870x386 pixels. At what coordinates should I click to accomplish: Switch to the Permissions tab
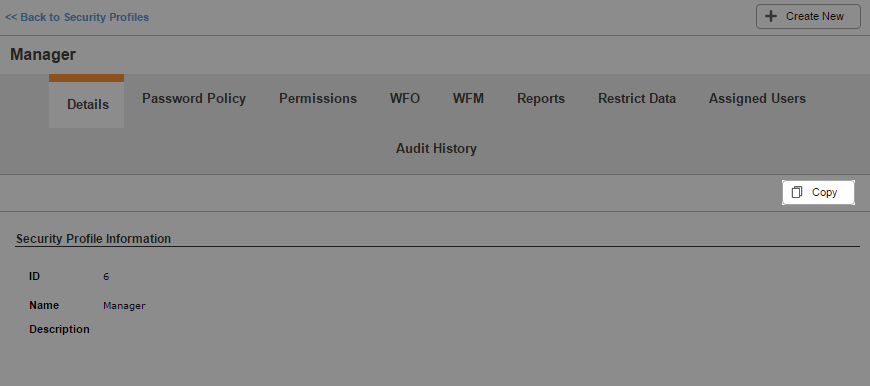(x=317, y=98)
